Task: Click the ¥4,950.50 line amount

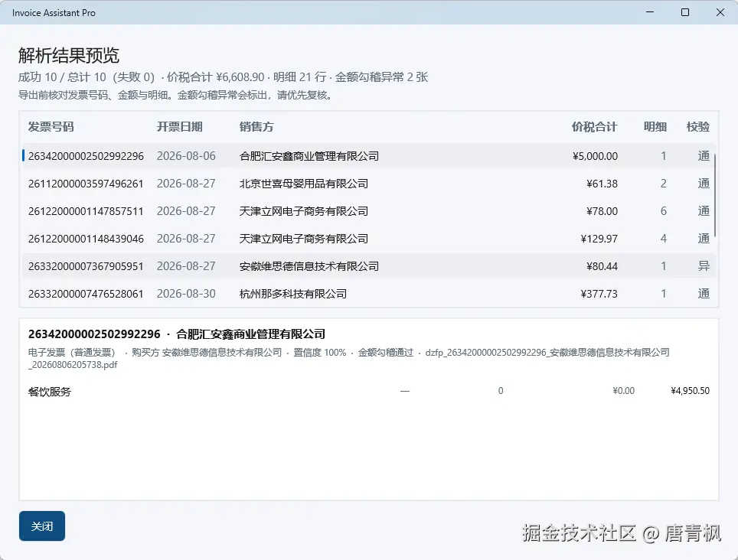Action: tap(690, 391)
